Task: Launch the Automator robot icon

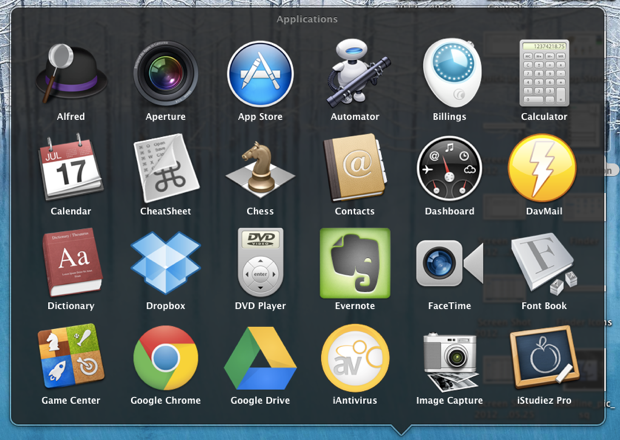Action: tap(357, 72)
